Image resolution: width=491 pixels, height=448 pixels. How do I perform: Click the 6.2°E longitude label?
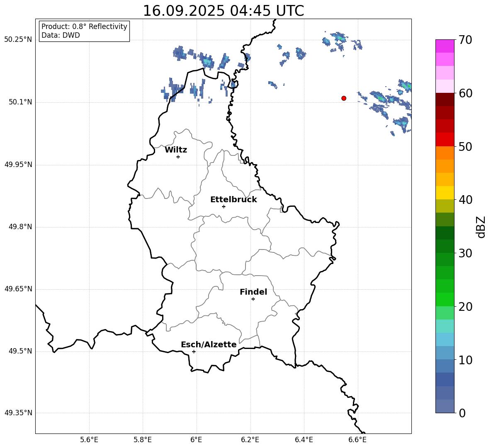[250, 440]
